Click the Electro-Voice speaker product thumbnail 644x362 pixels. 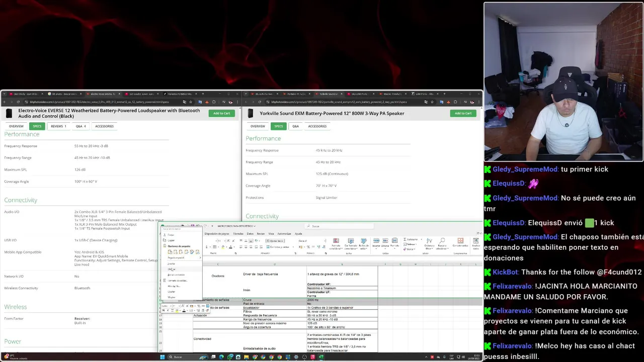point(10,114)
